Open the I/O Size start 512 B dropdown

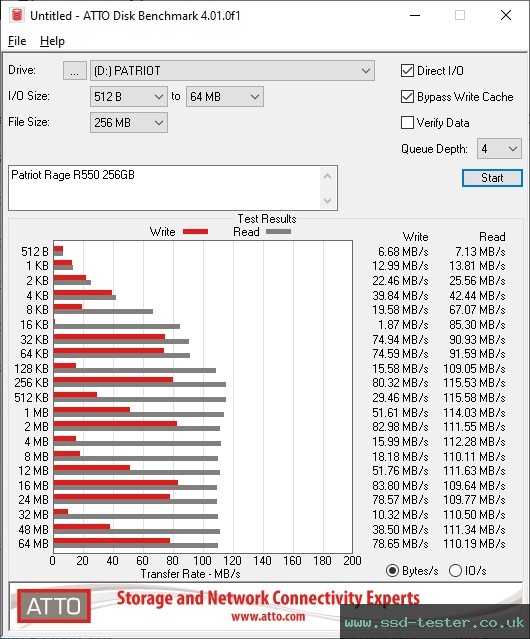click(129, 97)
